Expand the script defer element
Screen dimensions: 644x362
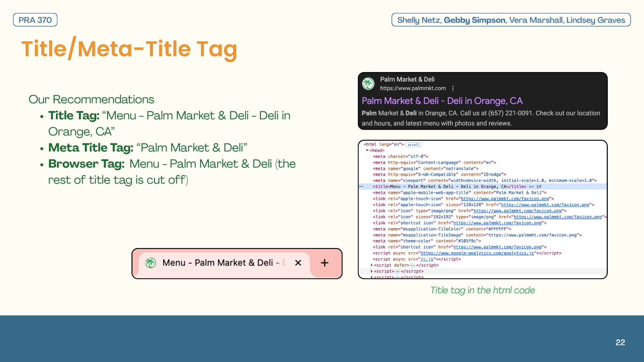pyautogui.click(x=372, y=265)
